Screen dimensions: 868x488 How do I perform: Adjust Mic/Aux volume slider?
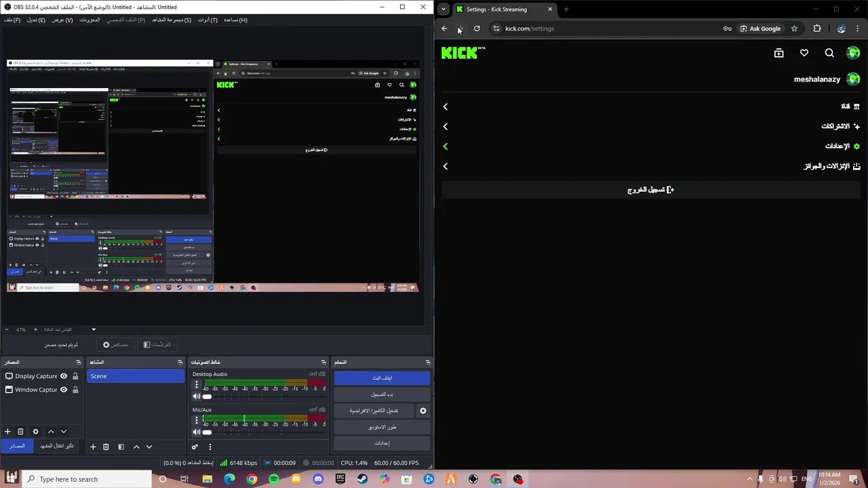click(x=264, y=432)
